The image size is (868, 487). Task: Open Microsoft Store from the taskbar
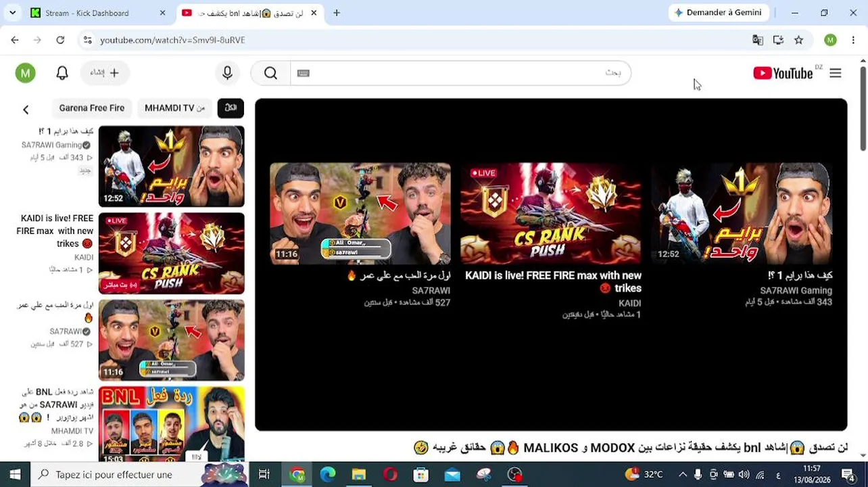[421, 474]
